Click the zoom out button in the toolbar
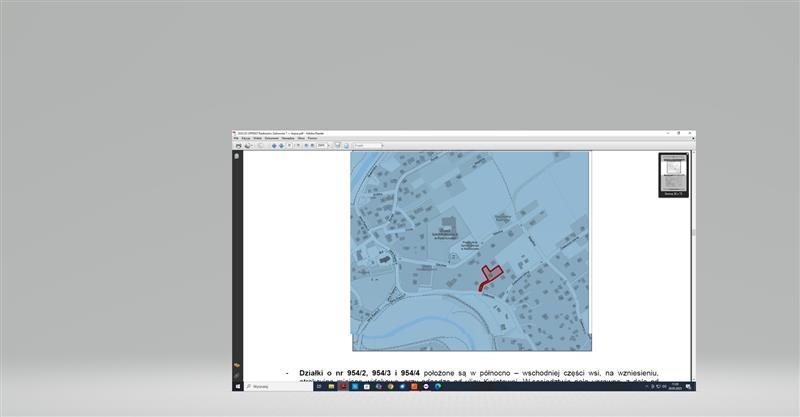The width and height of the screenshot is (800, 417). [x=306, y=145]
